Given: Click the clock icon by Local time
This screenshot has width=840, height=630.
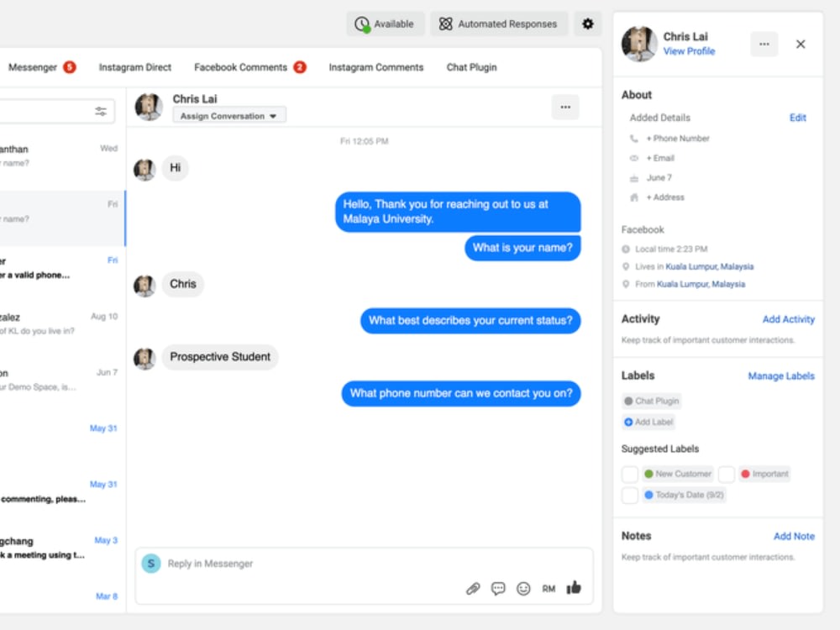Looking at the screenshot, I should point(626,249).
